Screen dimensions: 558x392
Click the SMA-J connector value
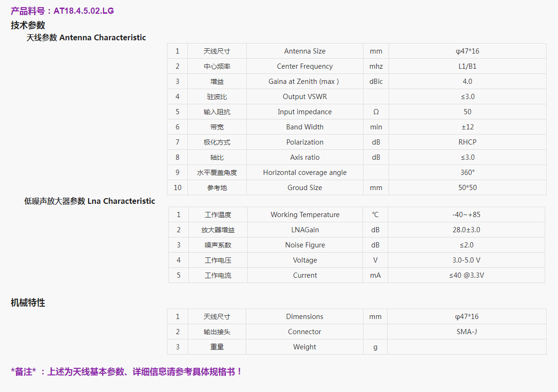(x=466, y=332)
